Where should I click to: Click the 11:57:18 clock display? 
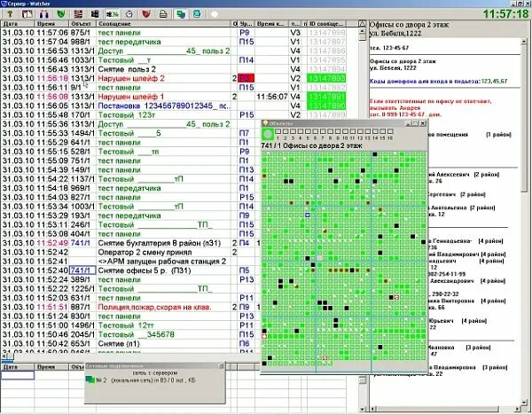(x=505, y=14)
